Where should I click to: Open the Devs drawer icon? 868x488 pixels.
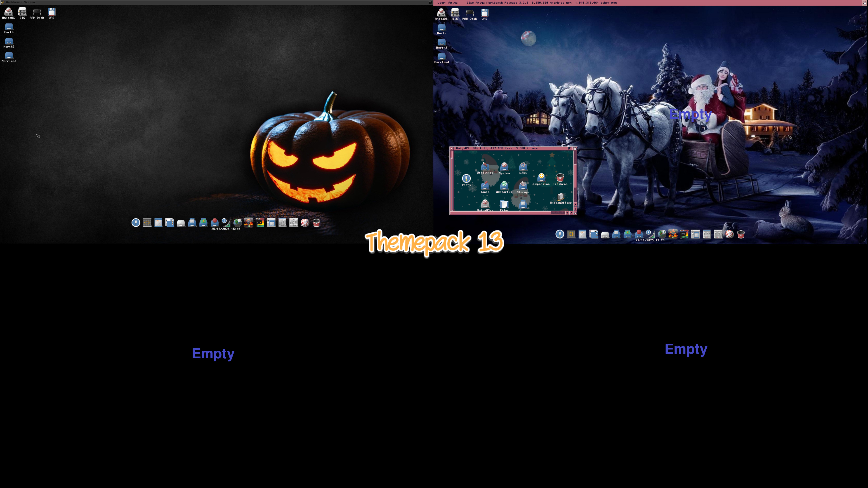tap(523, 167)
